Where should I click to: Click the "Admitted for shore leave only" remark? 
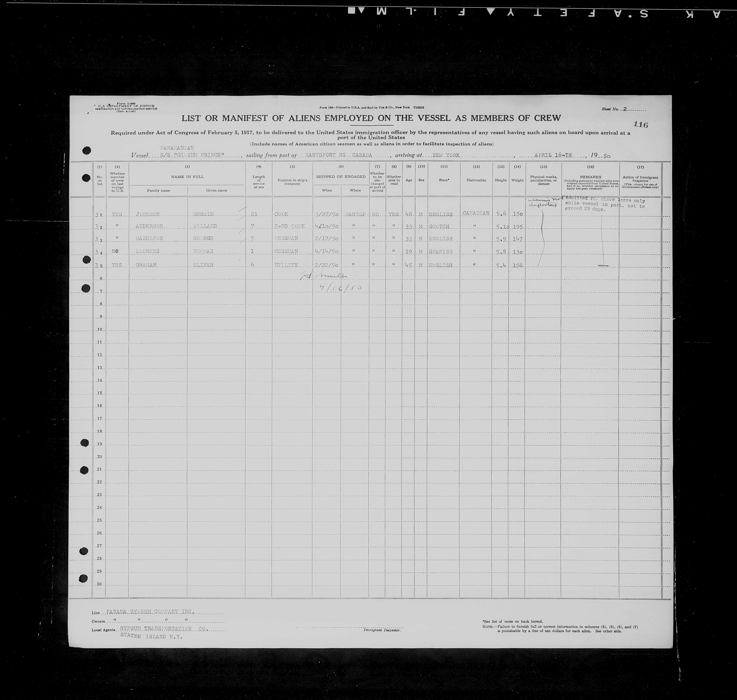[x=605, y=204]
